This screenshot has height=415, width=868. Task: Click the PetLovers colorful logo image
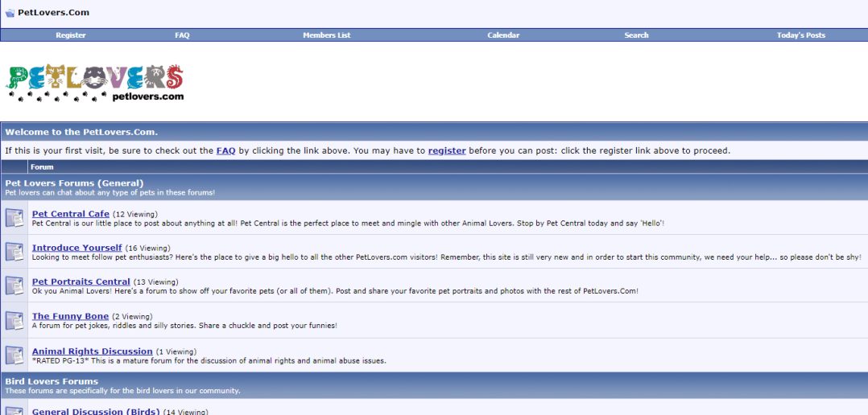pos(95,83)
